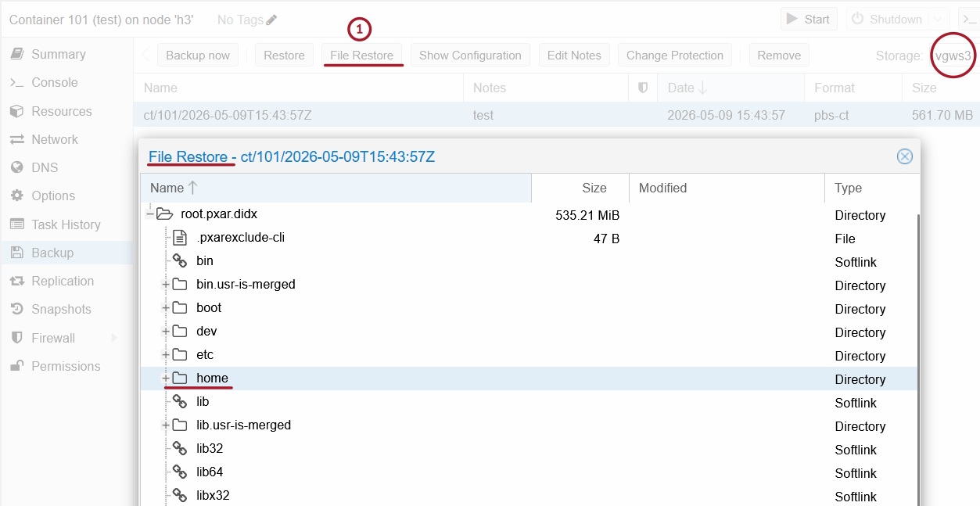Select the boot folder icon

click(x=180, y=307)
